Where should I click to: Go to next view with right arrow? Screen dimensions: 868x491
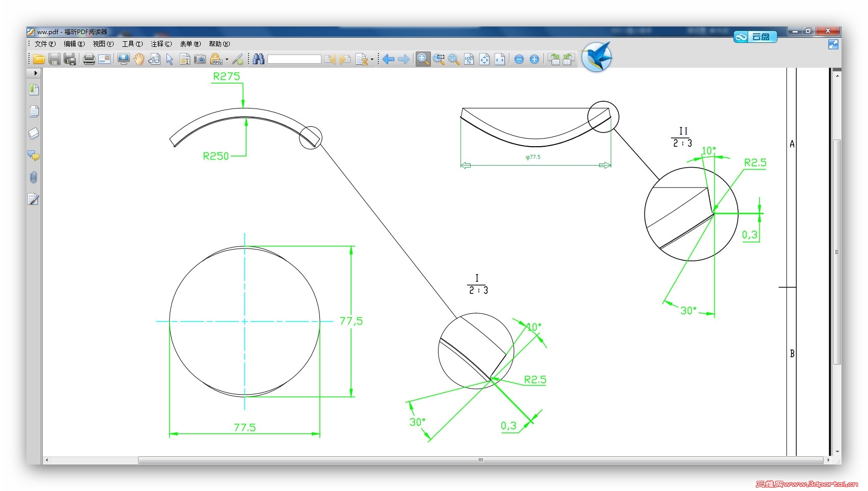point(403,59)
